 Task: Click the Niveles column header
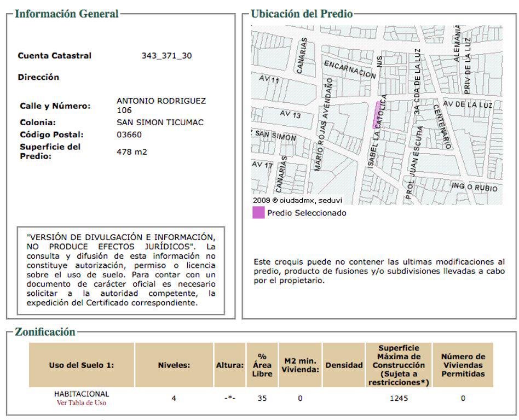(x=174, y=365)
